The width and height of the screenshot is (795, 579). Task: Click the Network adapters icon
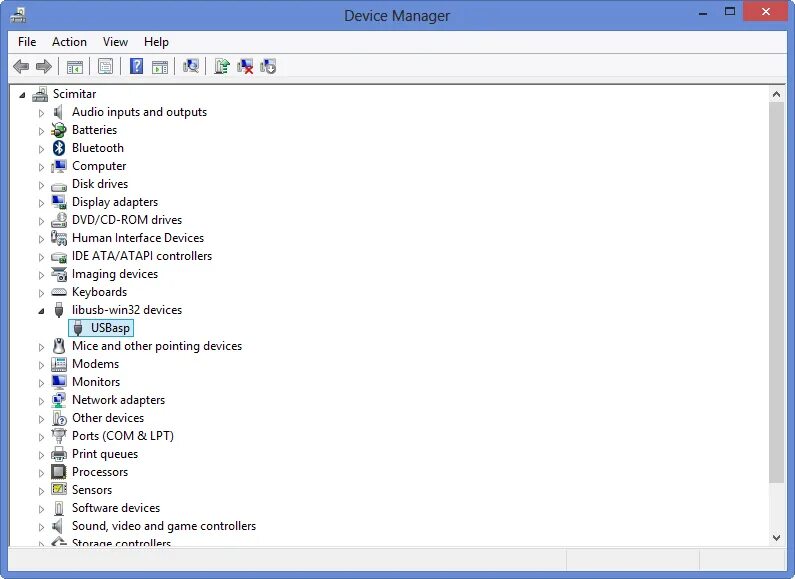pos(59,400)
